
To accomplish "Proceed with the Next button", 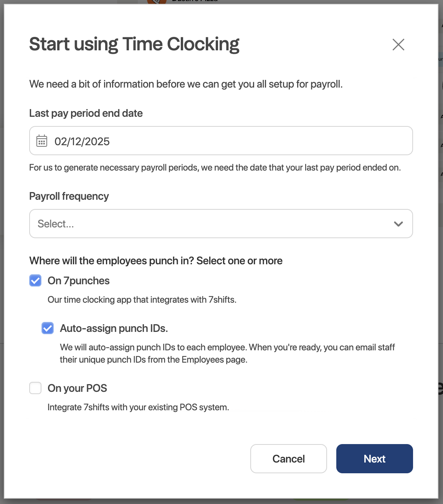I will pyautogui.click(x=375, y=459).
